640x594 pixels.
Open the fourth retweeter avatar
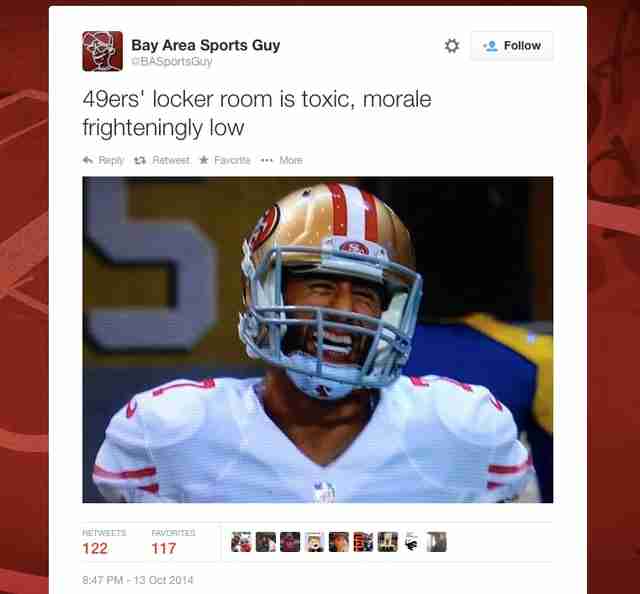pyautogui.click(x=315, y=542)
